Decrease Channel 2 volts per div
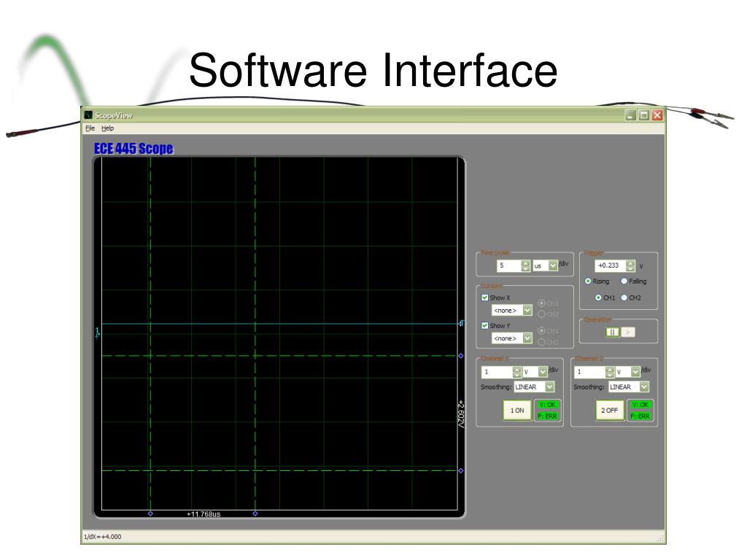 (610, 375)
